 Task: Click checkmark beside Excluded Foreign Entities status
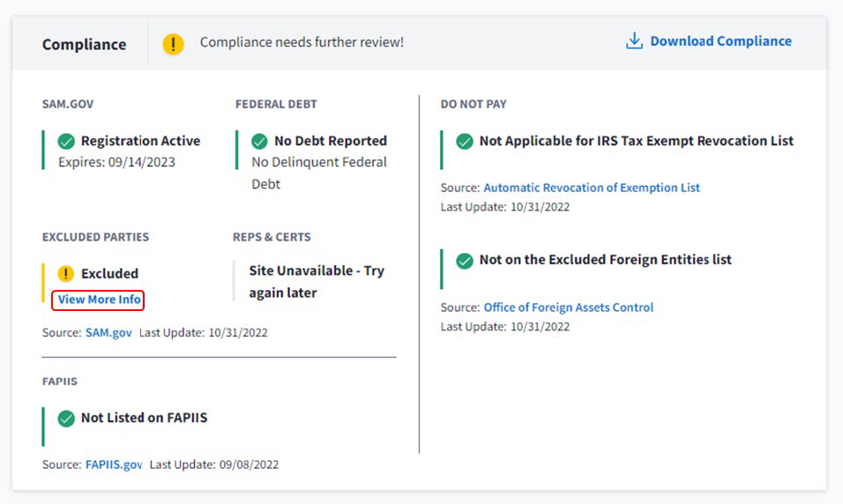(x=465, y=260)
